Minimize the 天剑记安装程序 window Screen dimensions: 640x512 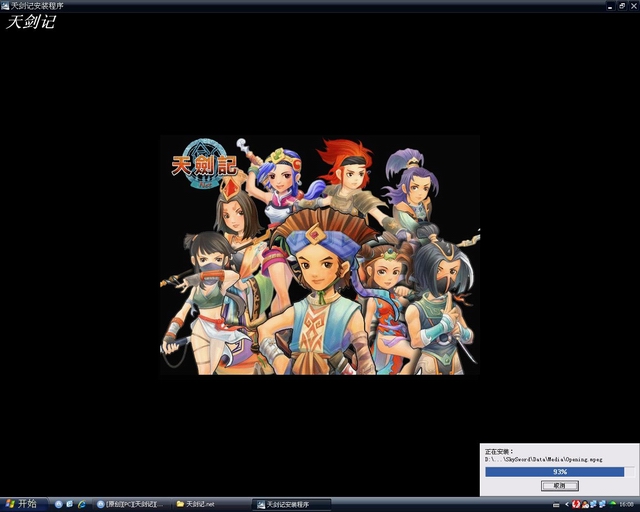610,6
